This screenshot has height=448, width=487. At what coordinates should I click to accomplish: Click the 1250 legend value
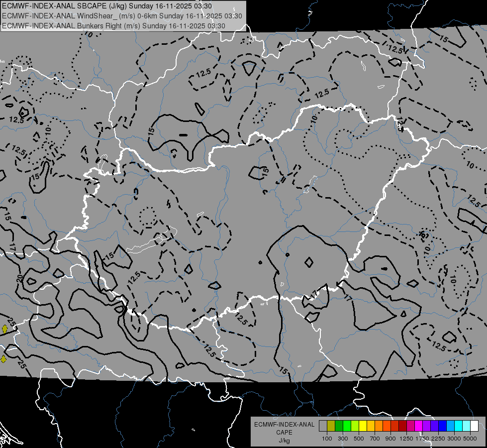coord(406,439)
